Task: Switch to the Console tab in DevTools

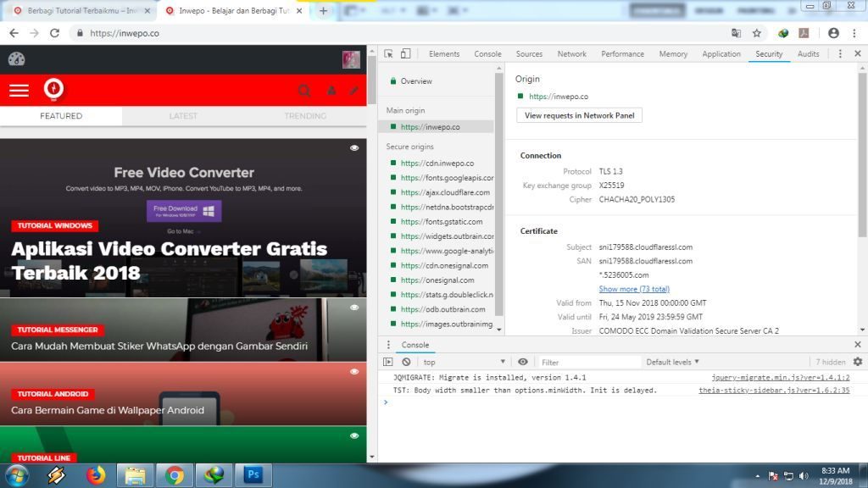Action: click(487, 53)
